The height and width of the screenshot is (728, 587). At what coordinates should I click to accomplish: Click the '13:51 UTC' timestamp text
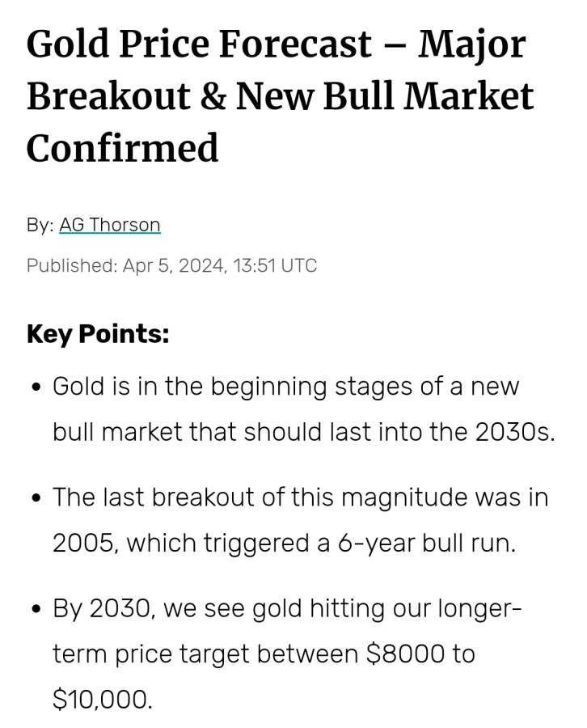click(275, 265)
